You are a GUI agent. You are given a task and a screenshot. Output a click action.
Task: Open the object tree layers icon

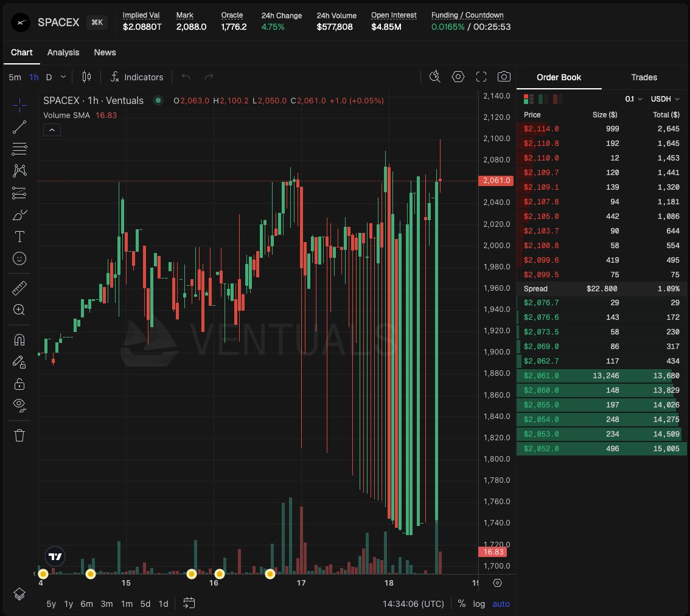click(x=19, y=594)
